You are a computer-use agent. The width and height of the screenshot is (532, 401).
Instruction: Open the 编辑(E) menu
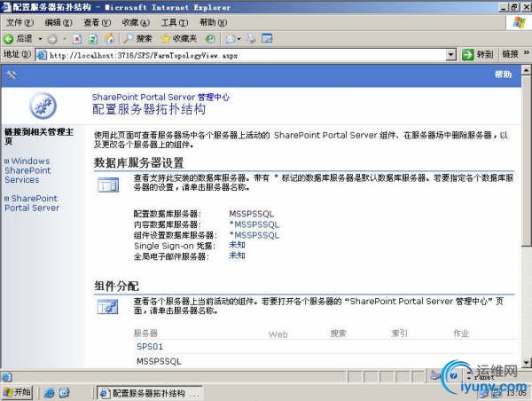[x=59, y=22]
